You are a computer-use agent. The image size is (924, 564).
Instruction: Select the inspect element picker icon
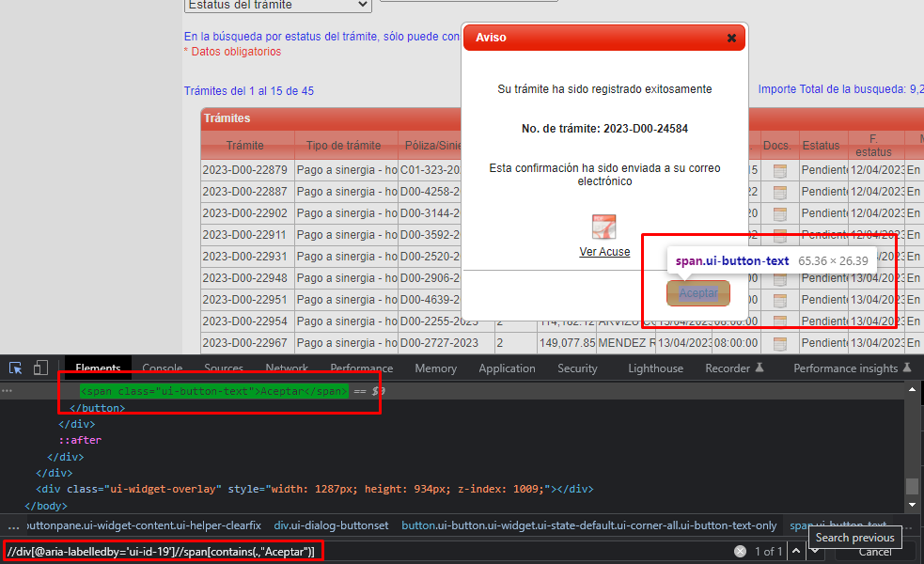click(x=16, y=368)
